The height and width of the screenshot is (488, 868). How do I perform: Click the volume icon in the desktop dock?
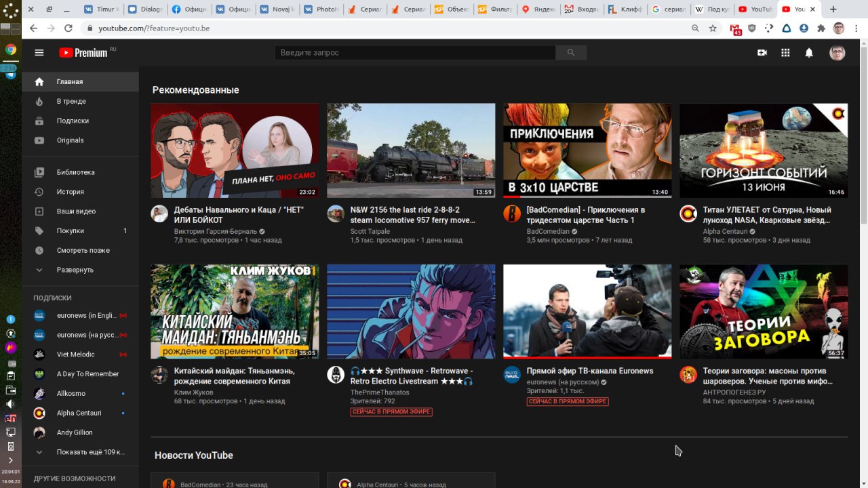[x=10, y=404]
